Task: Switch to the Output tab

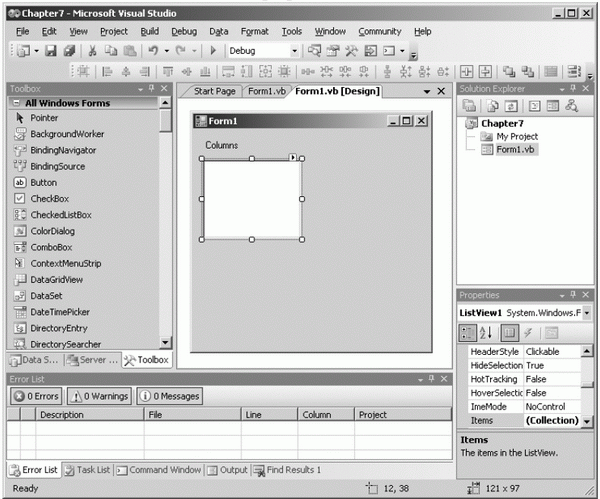Action: 228,470
